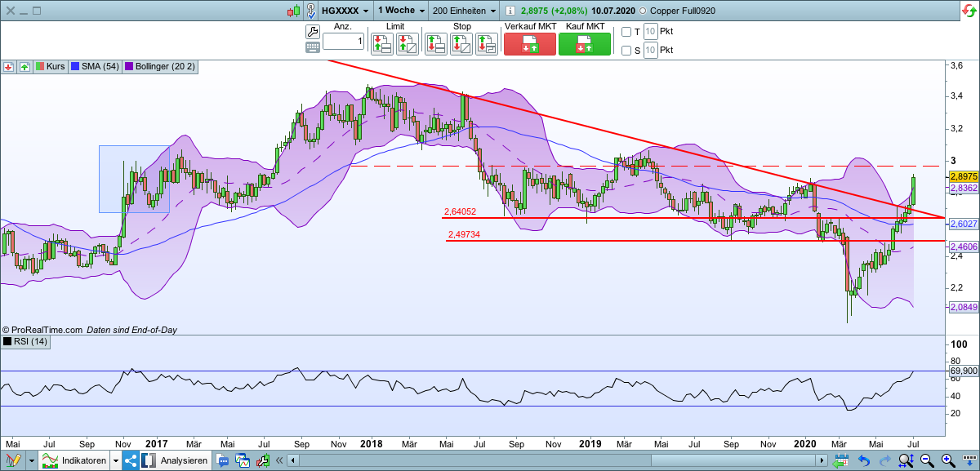This screenshot has width=980, height=471.
Task: Select the drawing pencil tool icon
Action: click(x=13, y=460)
